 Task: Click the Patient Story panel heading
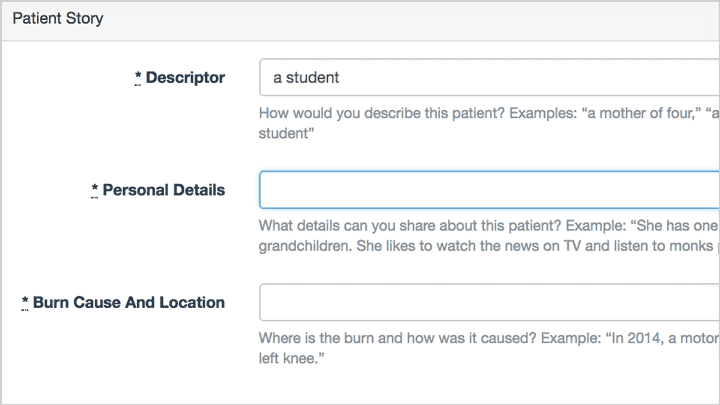58,18
